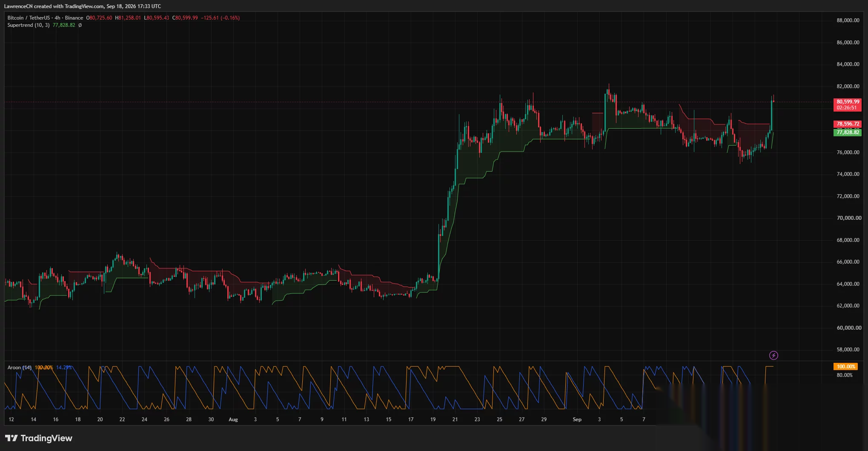Click the ø symbol beside the Supertrend value
The width and height of the screenshot is (868, 451).
tap(80, 25)
